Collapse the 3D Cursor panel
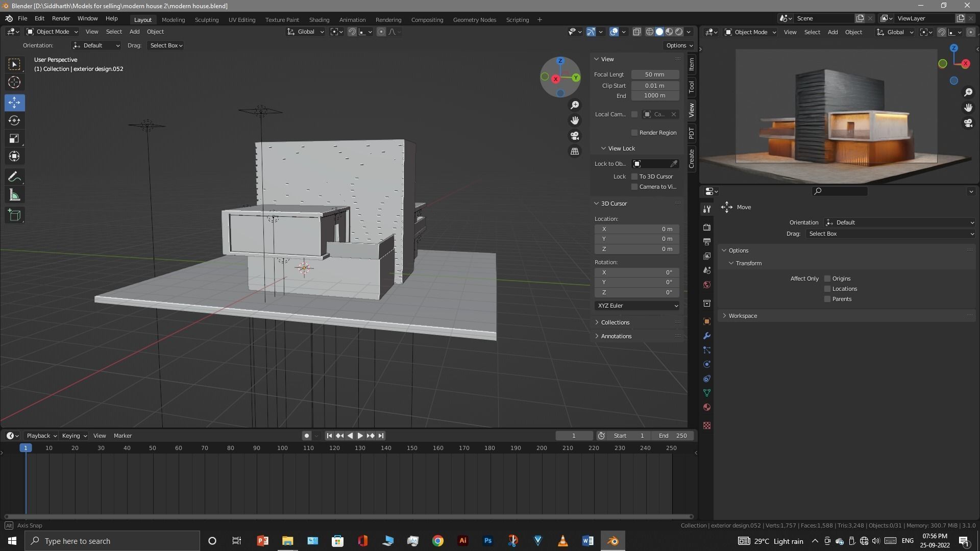Image resolution: width=980 pixels, height=551 pixels. [614, 204]
